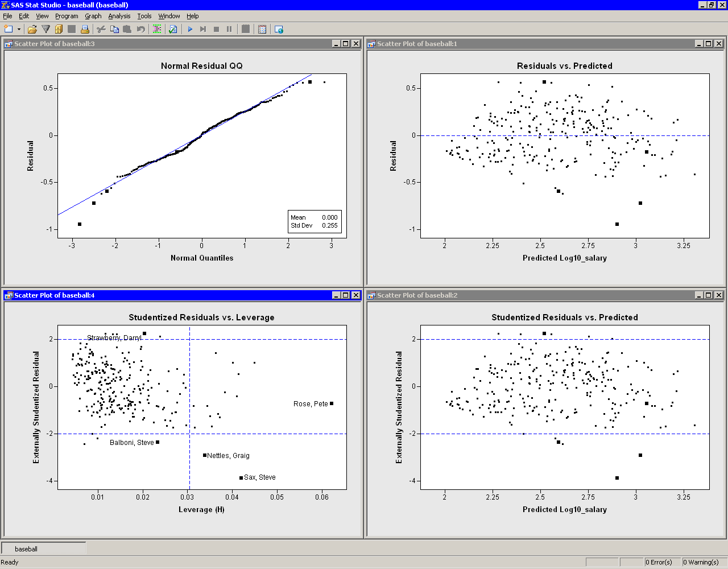Click the Pause program toolbar icon

pos(229,29)
